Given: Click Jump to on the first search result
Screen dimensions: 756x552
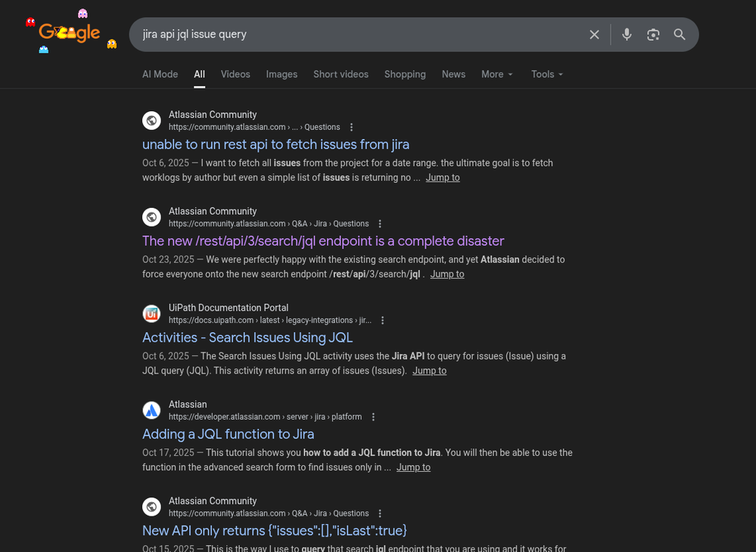Looking at the screenshot, I should [443, 177].
